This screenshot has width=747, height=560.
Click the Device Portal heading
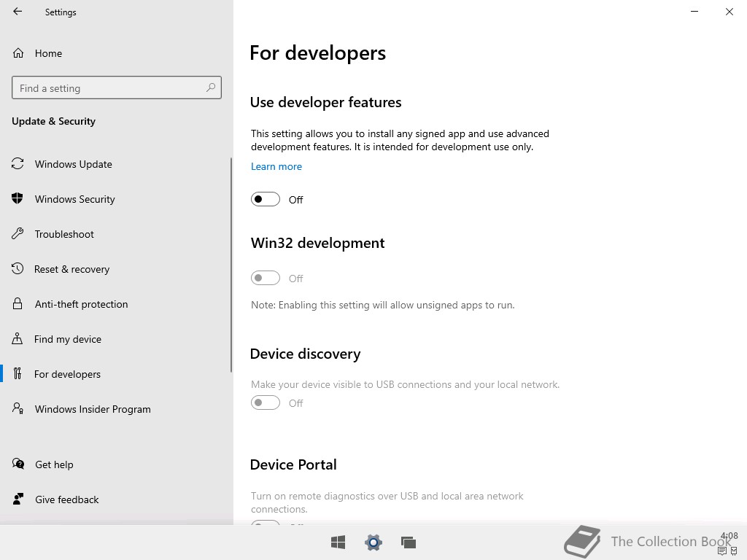pyautogui.click(x=293, y=464)
